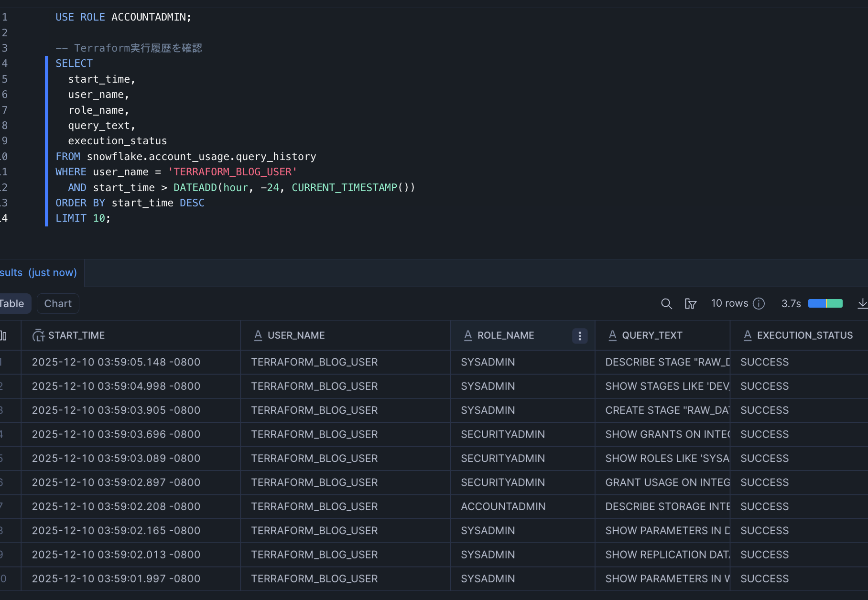The image size is (868, 600).
Task: Sort by the START_TIME column header
Action: coord(76,336)
